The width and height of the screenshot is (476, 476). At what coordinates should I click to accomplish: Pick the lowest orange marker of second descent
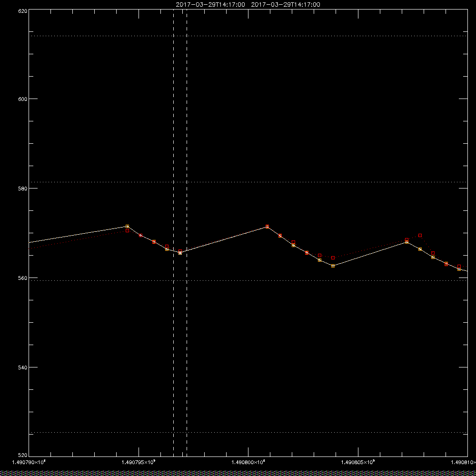[x=333, y=266]
